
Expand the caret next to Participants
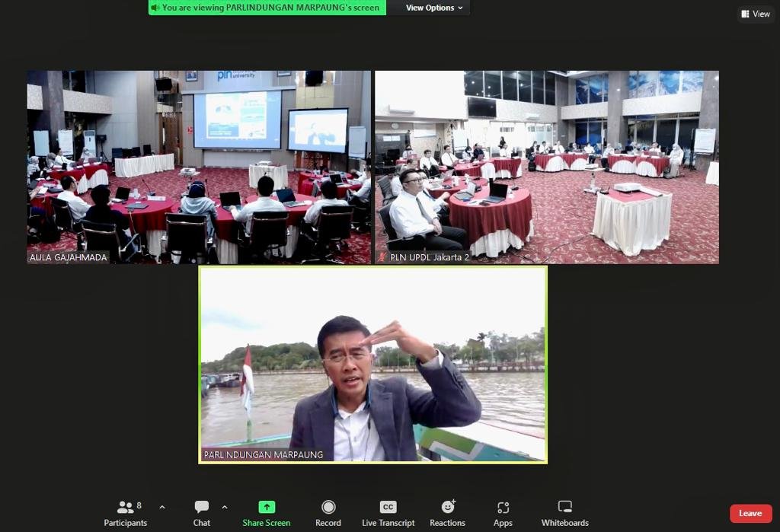(161, 507)
